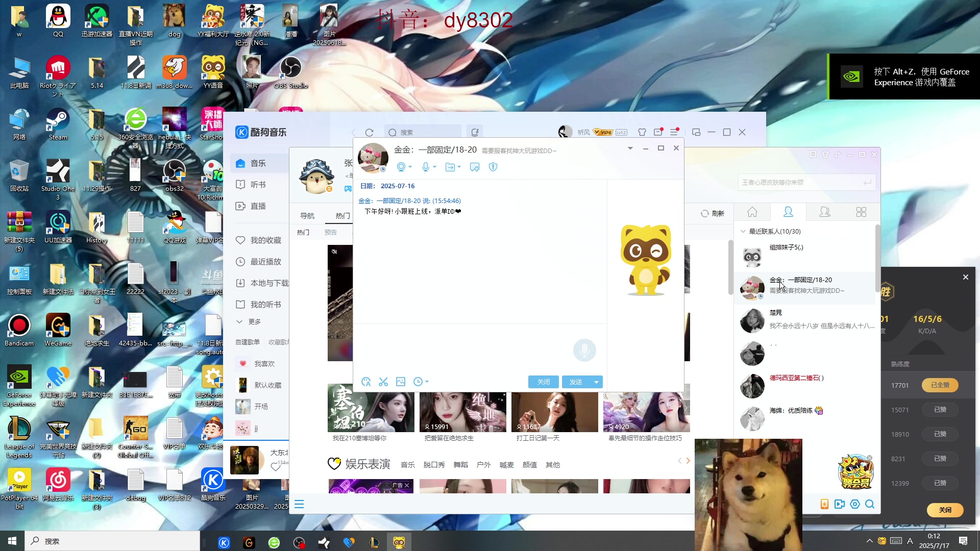Open Kugou main menu hamburger icon

click(x=674, y=132)
